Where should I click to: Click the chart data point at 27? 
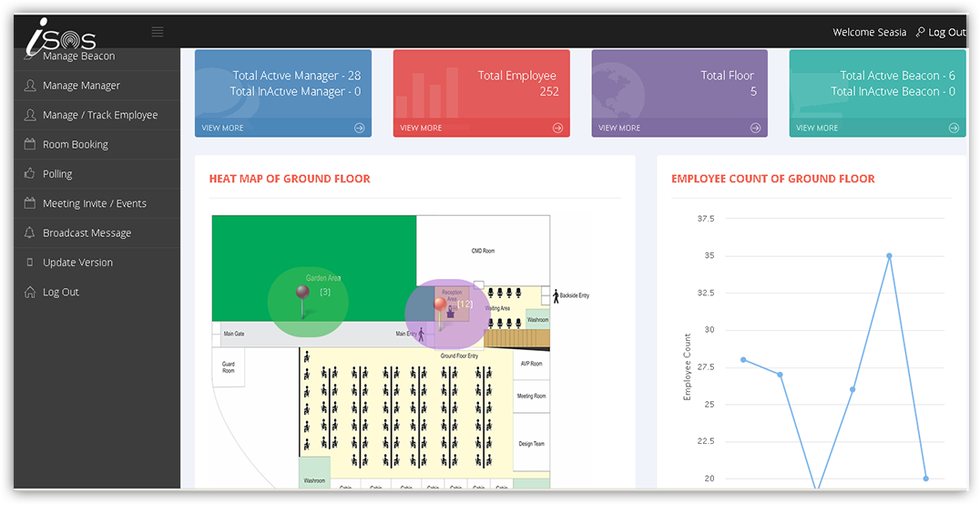pos(780,375)
